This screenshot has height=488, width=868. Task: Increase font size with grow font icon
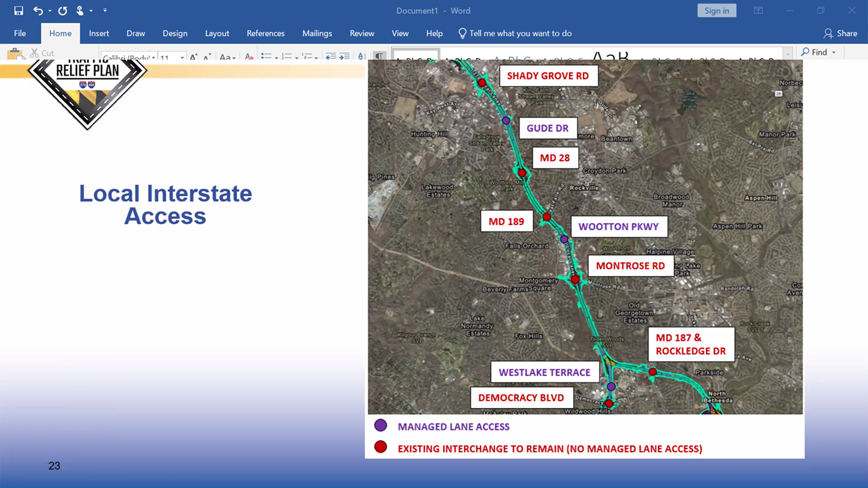point(193,57)
